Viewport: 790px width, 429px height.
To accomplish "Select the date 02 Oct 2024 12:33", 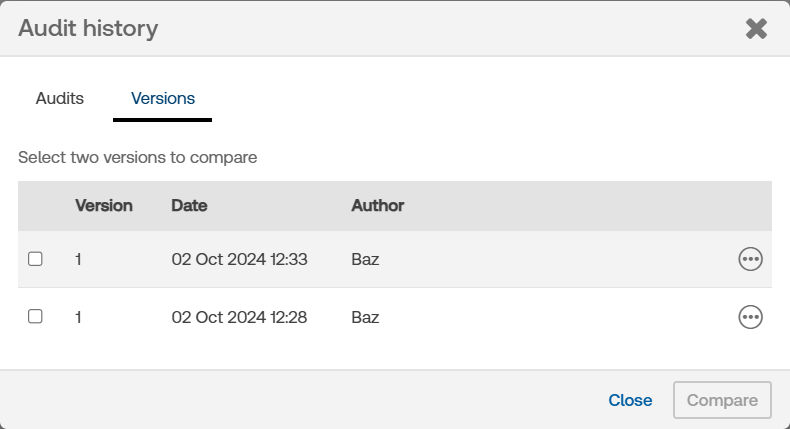I will pos(239,259).
